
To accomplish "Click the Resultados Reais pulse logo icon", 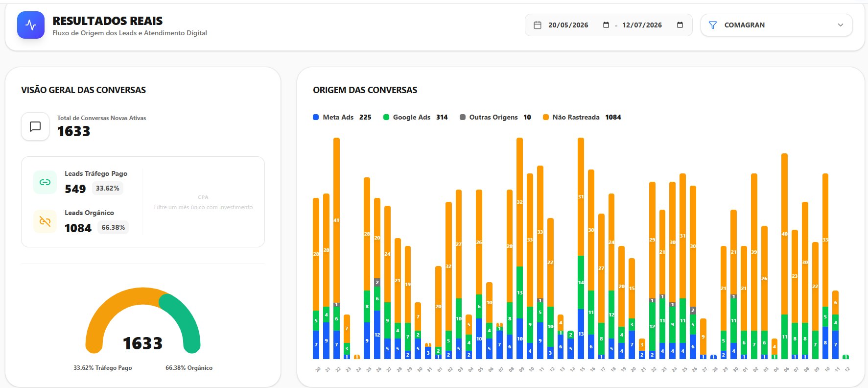I will coord(31,25).
